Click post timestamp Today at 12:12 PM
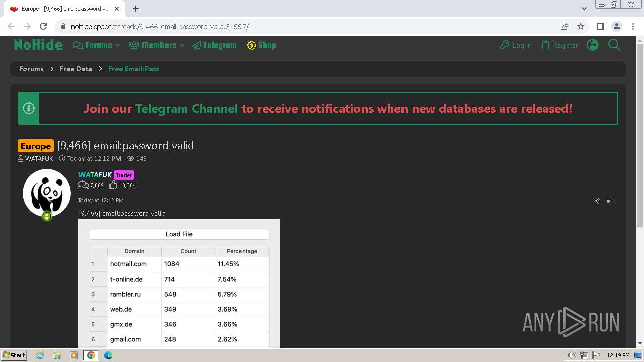644x362 pixels. (x=101, y=200)
